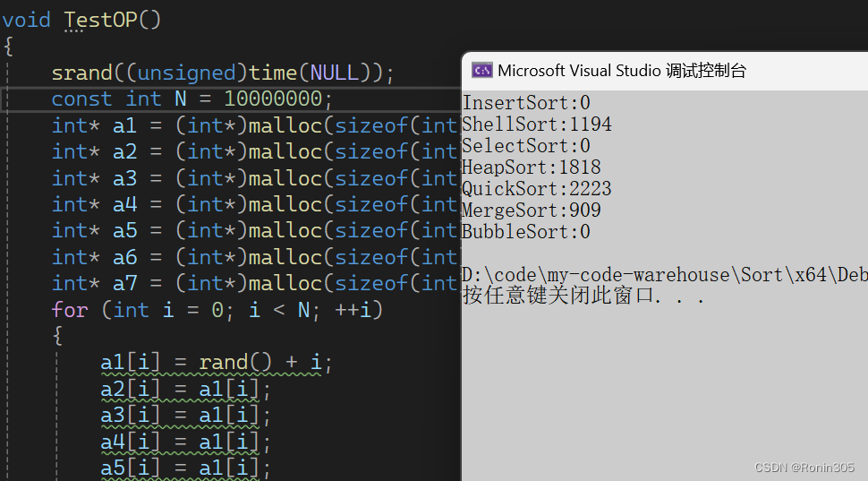Click the a1 variable declaration

click(124, 125)
